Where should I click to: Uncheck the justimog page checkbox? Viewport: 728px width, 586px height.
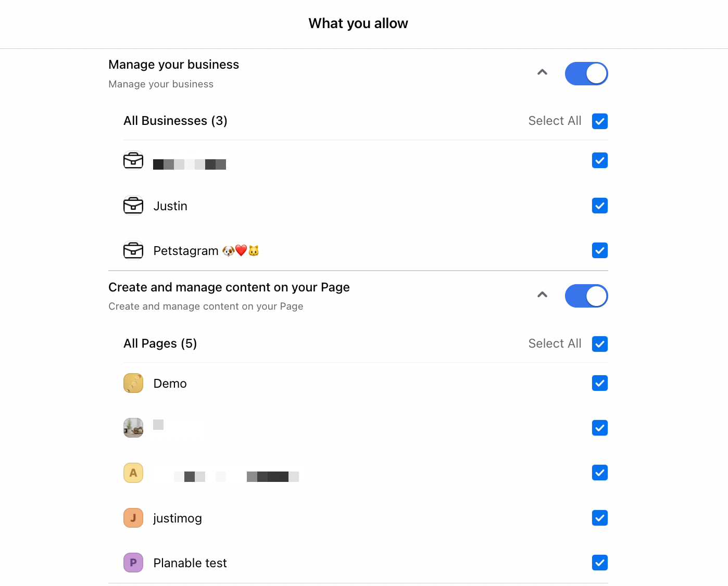click(600, 518)
